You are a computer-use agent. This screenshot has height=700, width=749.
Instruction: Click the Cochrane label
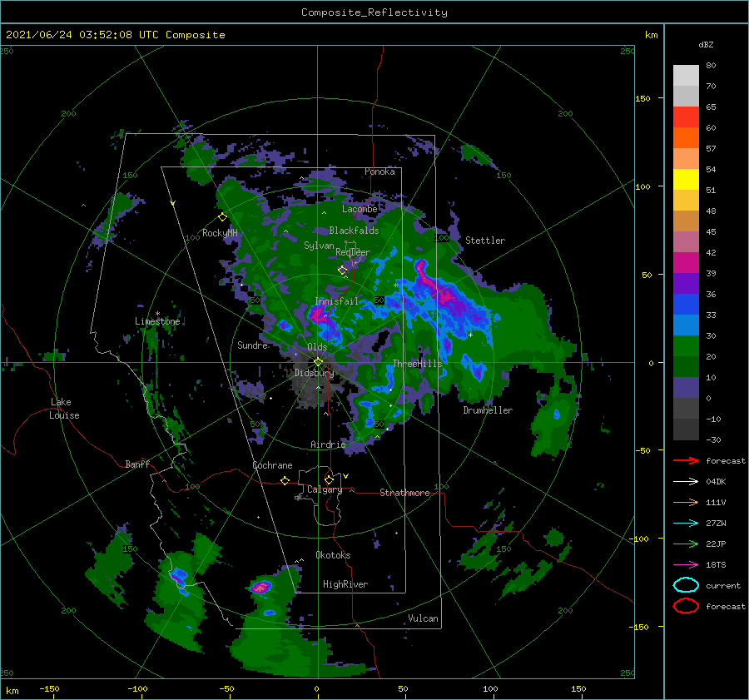[272, 465]
